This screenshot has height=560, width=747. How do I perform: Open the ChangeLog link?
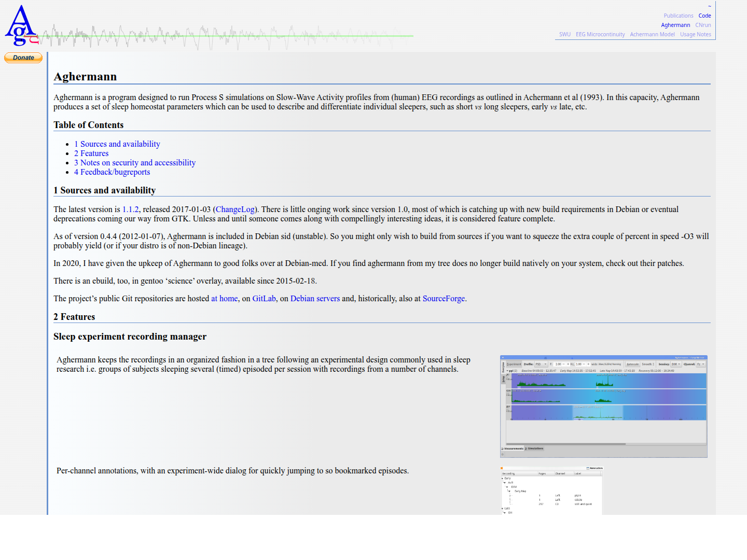[x=235, y=209]
